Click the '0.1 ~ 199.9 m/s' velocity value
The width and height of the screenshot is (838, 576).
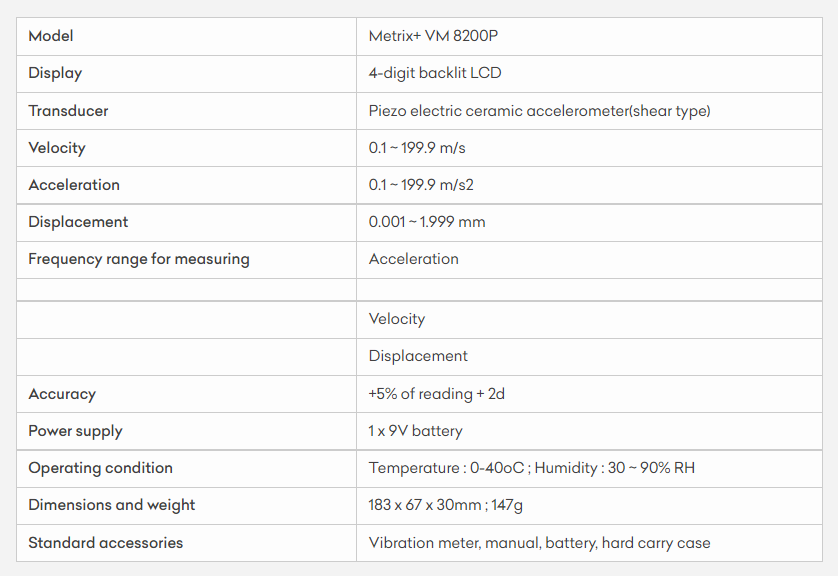pos(417,148)
